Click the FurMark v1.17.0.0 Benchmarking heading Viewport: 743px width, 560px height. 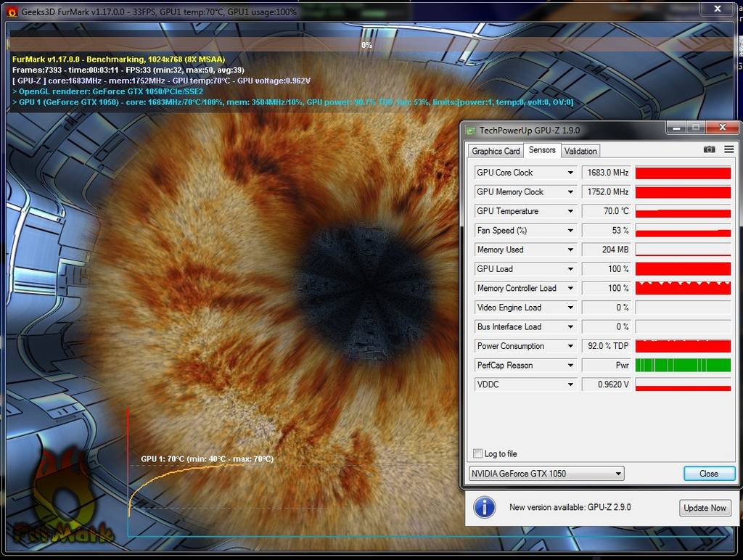click(118, 59)
